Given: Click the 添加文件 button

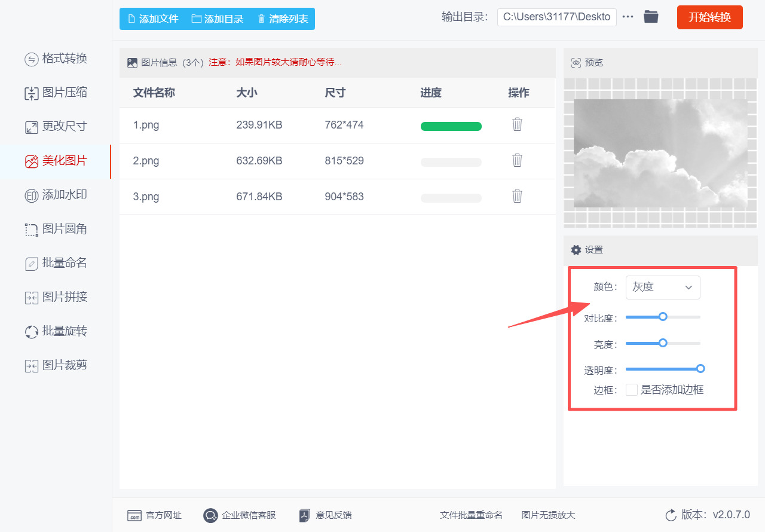Looking at the screenshot, I should click(x=153, y=19).
